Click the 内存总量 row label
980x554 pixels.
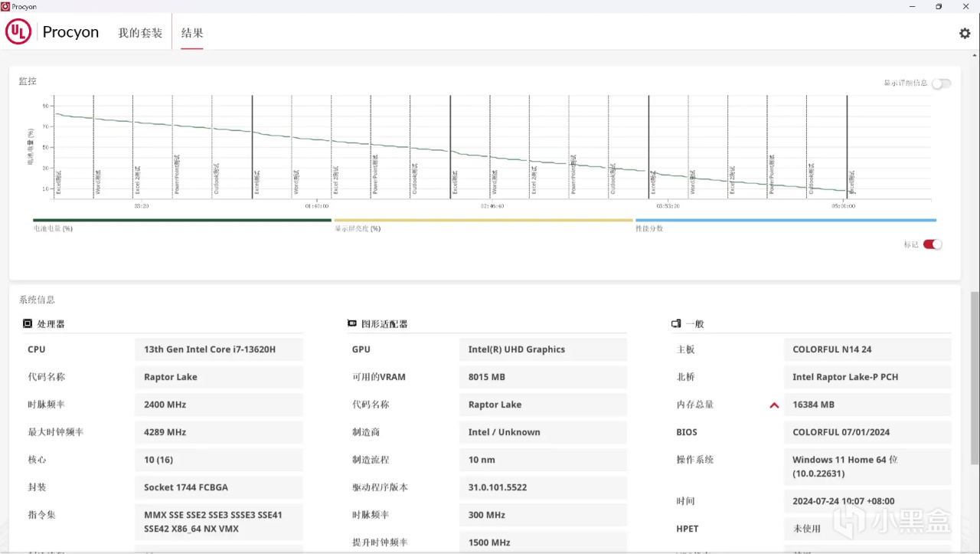[x=695, y=405]
